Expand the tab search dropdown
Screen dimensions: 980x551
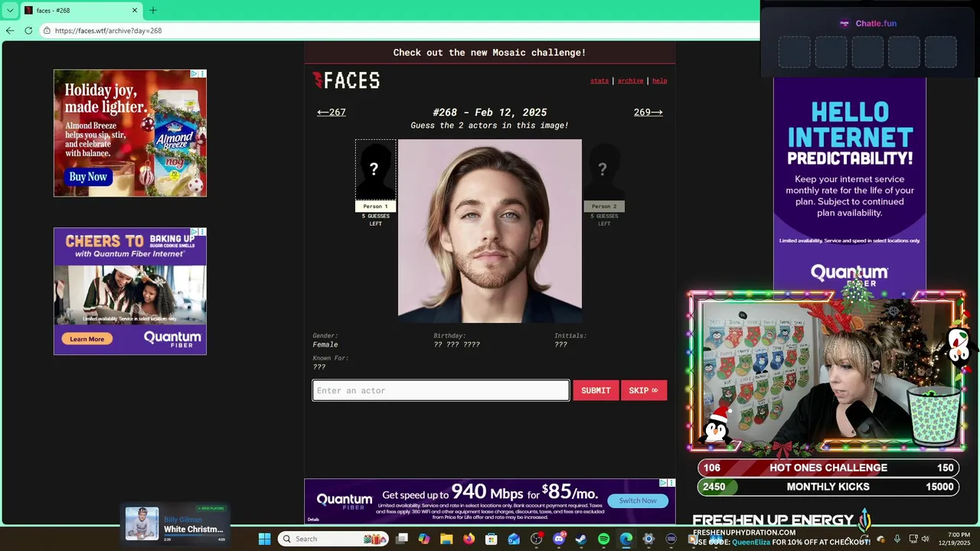click(x=9, y=10)
